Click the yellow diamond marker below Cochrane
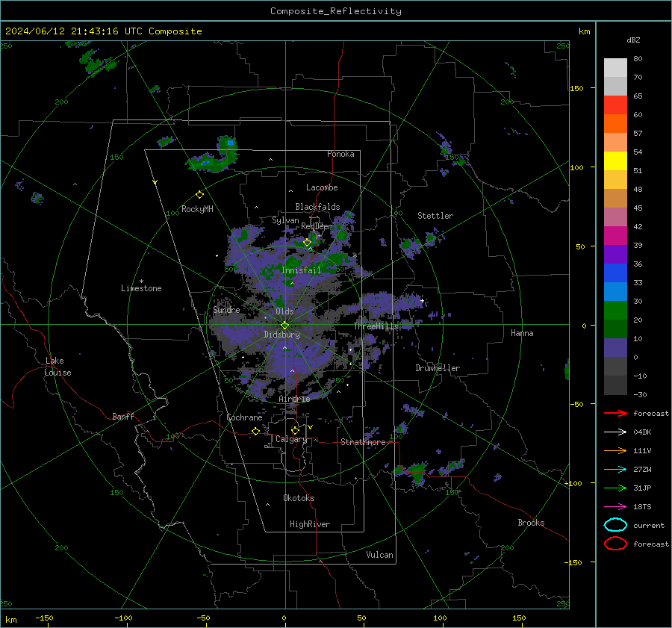 pos(255,432)
